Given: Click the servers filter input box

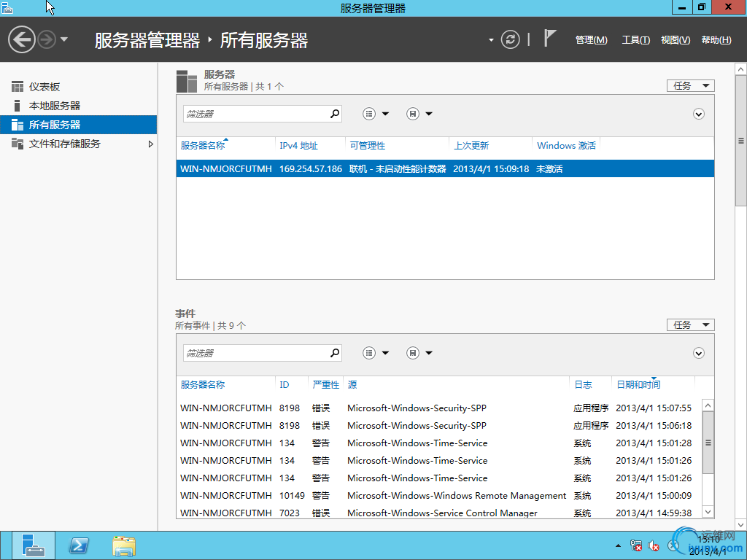Looking at the screenshot, I should [x=256, y=114].
